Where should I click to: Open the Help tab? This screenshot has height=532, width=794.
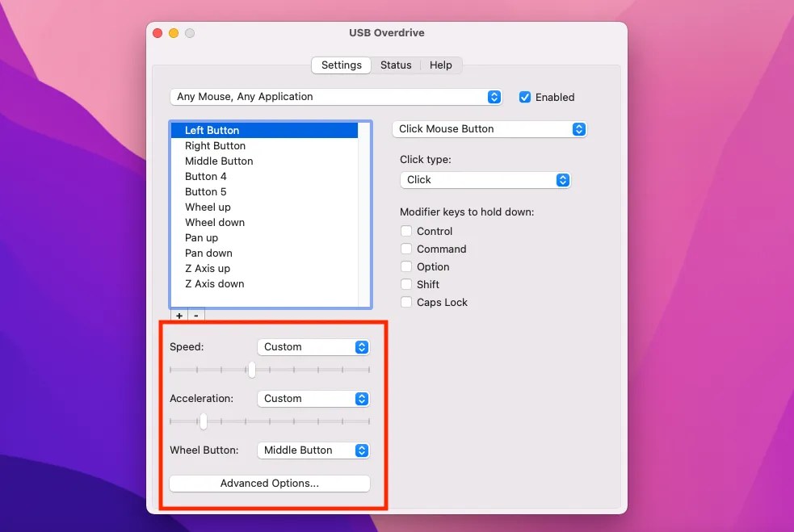[441, 65]
